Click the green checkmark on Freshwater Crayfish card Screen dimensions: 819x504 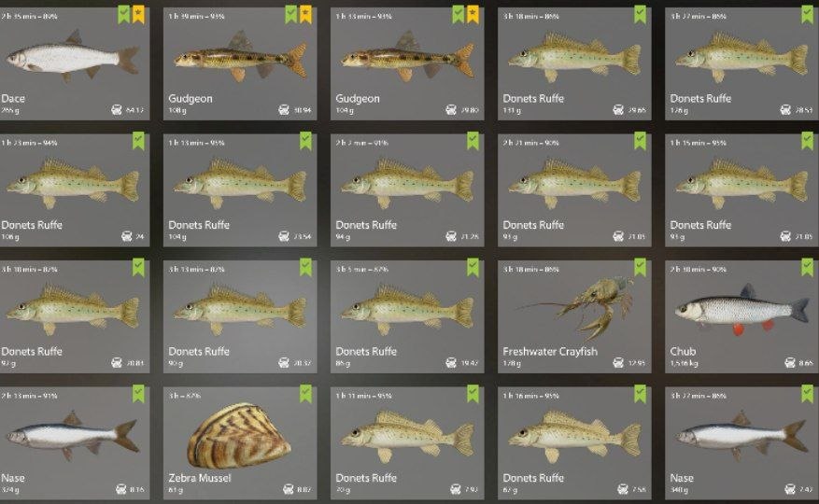tap(640, 267)
